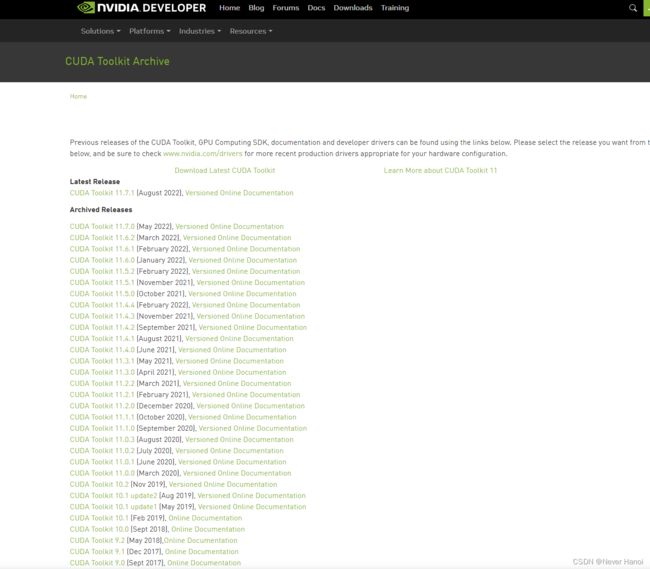The height and width of the screenshot is (569, 650).
Task: Open the Home menu item
Action: 230,8
